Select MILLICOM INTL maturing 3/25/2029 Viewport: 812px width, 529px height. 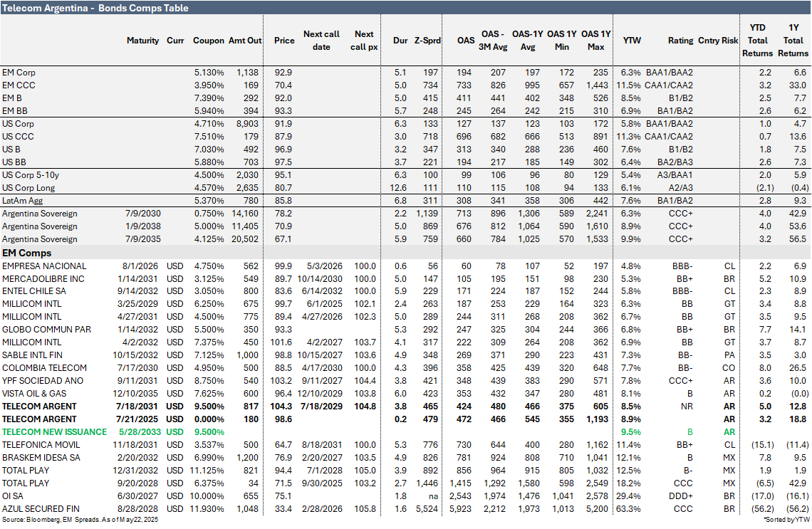click(x=31, y=304)
